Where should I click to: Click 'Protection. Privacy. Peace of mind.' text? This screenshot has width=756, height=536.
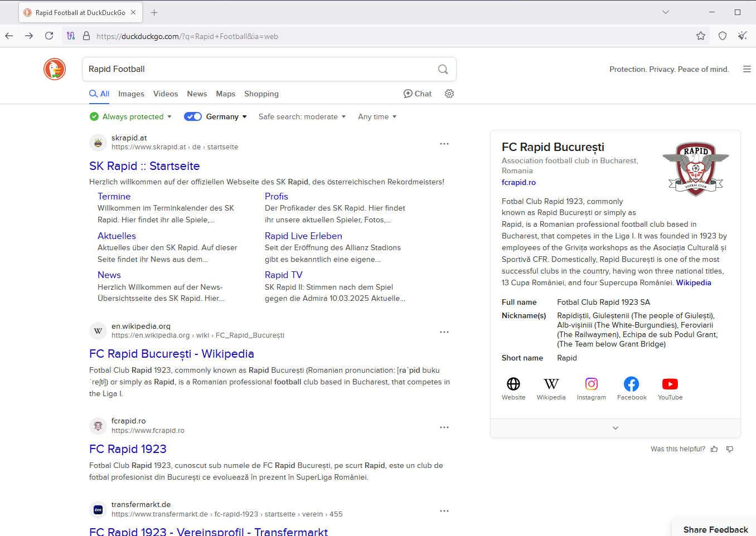pos(669,69)
